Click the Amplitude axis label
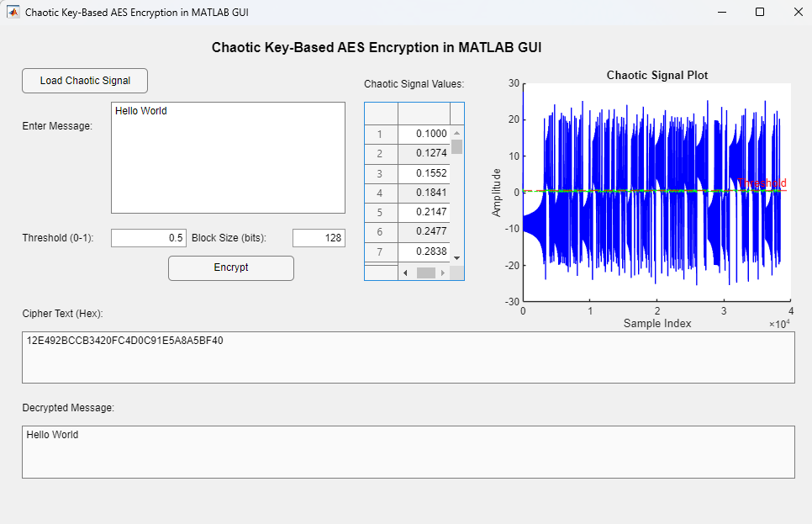Viewport: 812px width, 524px height. pyautogui.click(x=496, y=193)
